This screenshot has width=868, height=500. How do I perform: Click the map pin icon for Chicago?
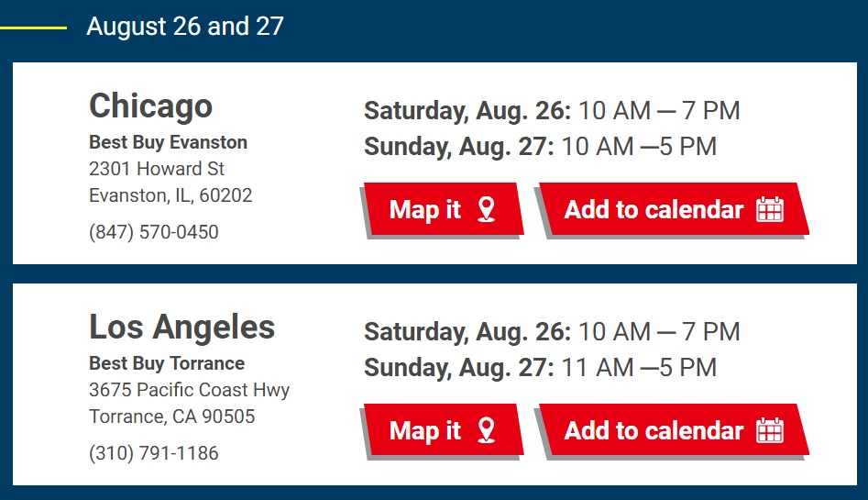tap(486, 209)
